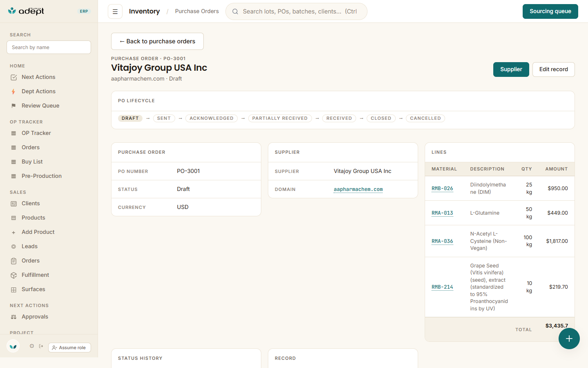This screenshot has height=368, width=588.
Task: Click the adept logo in the sidebar header
Action: 26,11
